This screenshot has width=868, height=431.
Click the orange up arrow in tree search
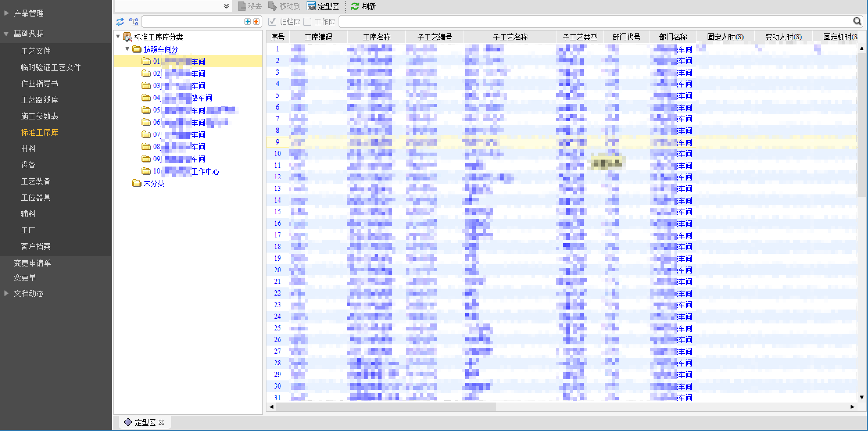coord(256,22)
